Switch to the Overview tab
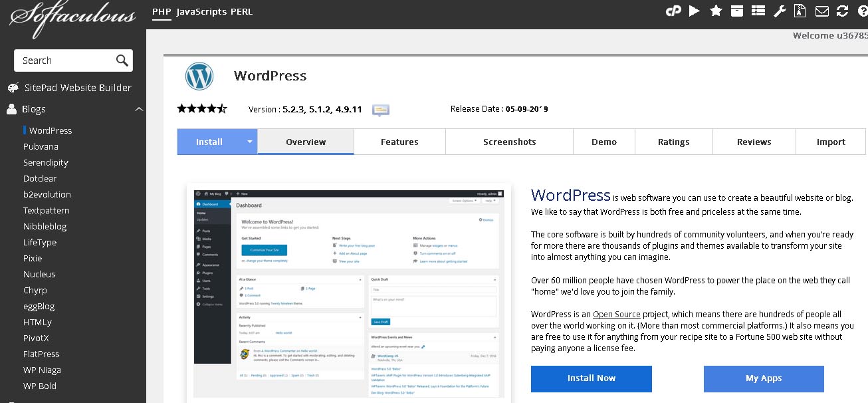The width and height of the screenshot is (868, 403). 306,142
